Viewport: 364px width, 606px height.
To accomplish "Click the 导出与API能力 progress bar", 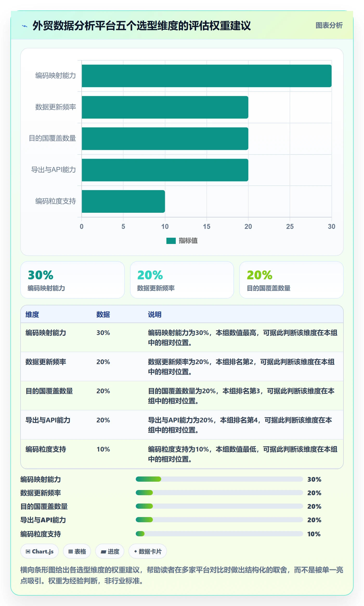I will 219,520.
